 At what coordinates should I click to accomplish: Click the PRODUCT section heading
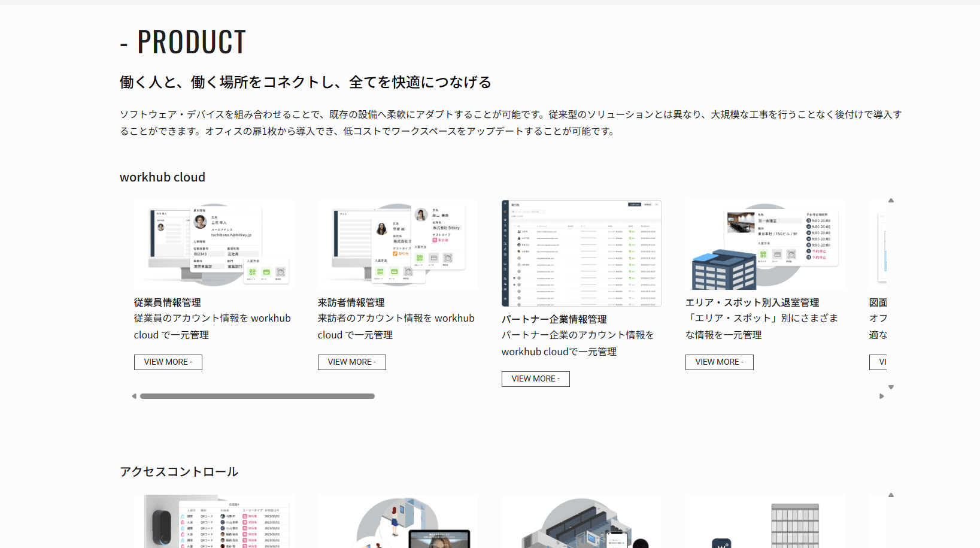183,42
